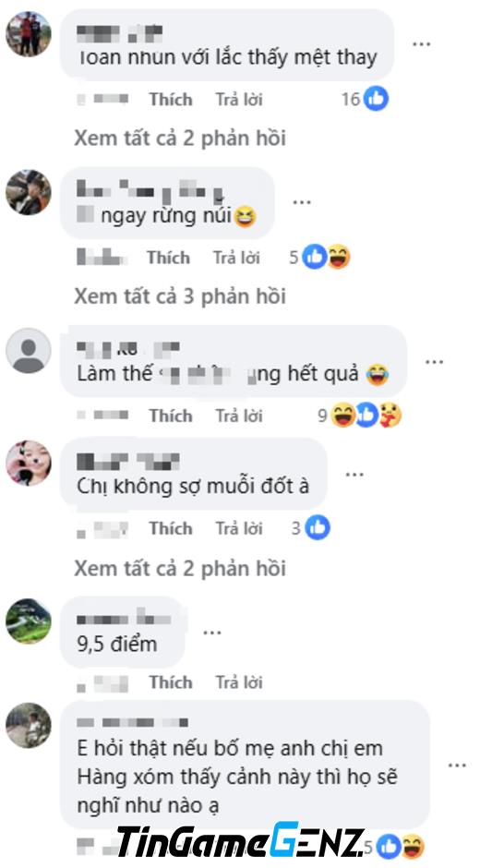Open options menu for 'hết quả' comment
Image resolution: width=480 pixels, height=868 pixels.
[435, 362]
